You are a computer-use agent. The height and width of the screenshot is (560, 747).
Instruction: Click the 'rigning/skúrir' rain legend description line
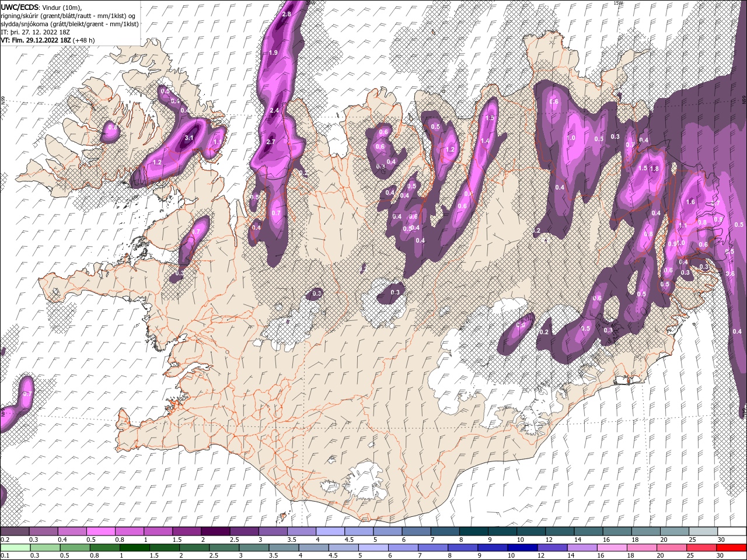click(x=68, y=15)
